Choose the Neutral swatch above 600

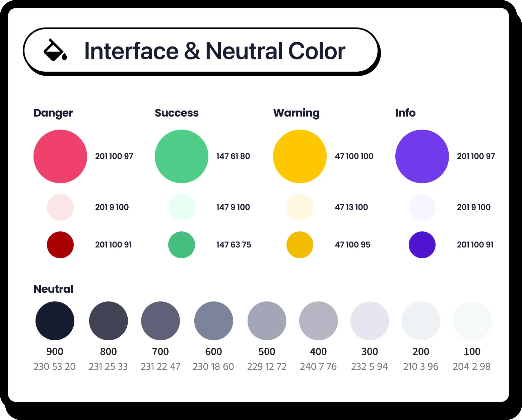pos(214,321)
